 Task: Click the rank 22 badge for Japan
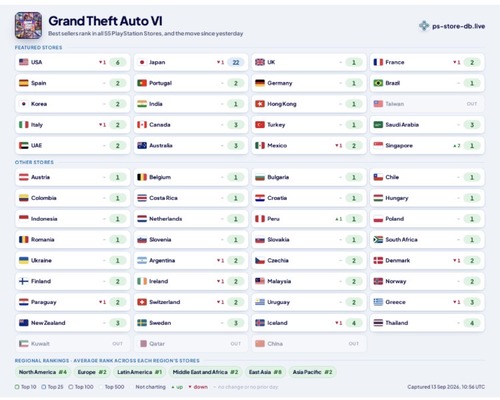click(x=236, y=62)
